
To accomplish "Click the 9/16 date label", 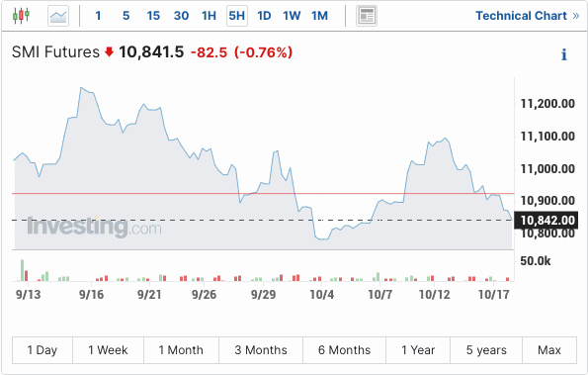I will coord(91,294).
